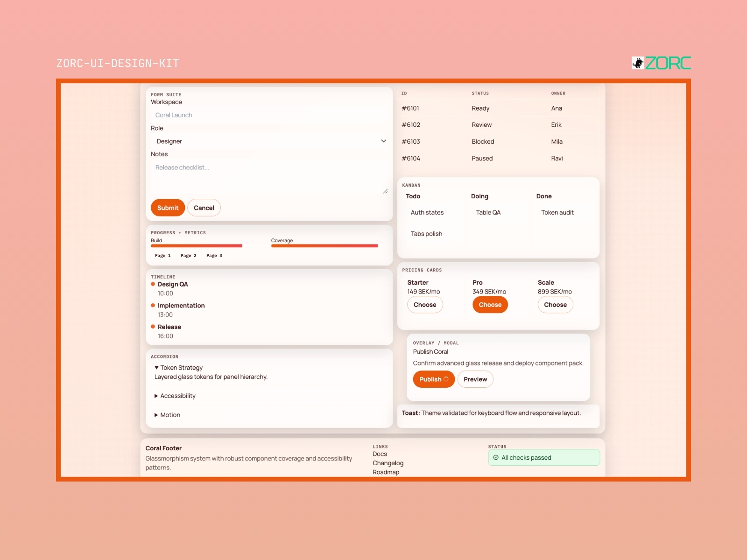The height and width of the screenshot is (560, 747).
Task: Go to Page 1 in pagination
Action: [x=163, y=256]
